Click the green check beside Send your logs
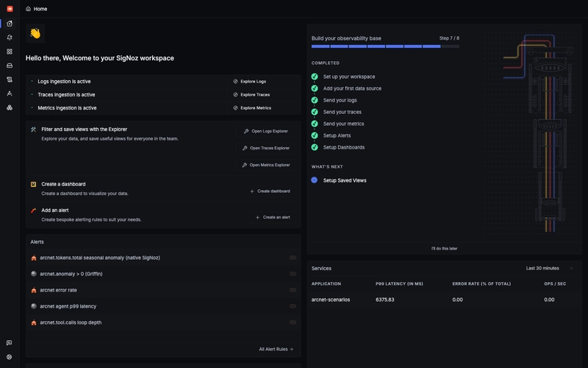 click(x=315, y=100)
